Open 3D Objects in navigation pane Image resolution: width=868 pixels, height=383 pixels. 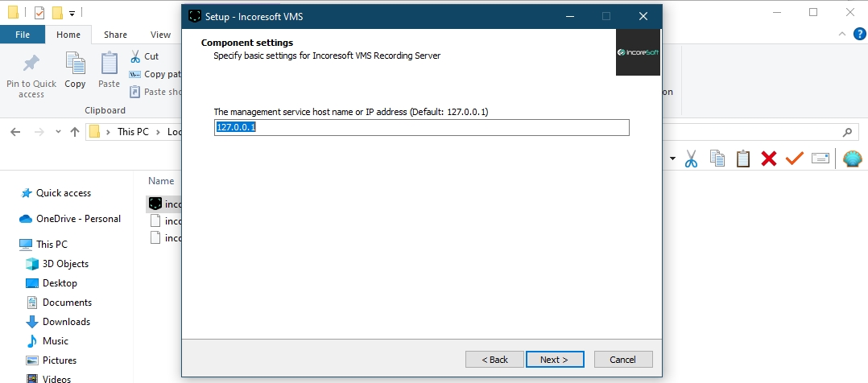point(58,263)
